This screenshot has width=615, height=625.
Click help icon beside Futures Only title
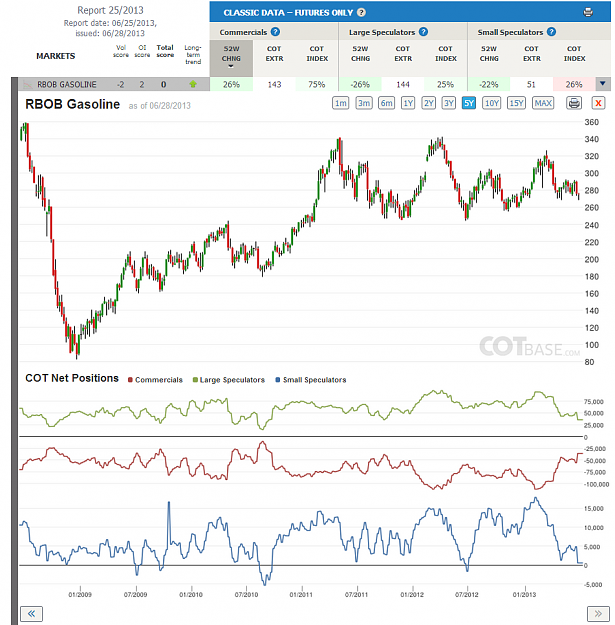pyautogui.click(x=361, y=12)
